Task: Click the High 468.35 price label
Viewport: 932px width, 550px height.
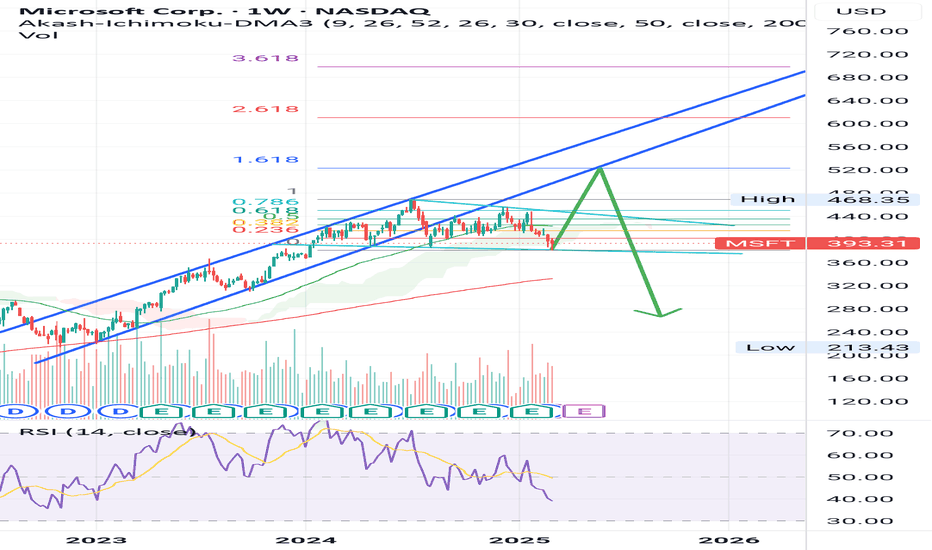Action: 827,199
